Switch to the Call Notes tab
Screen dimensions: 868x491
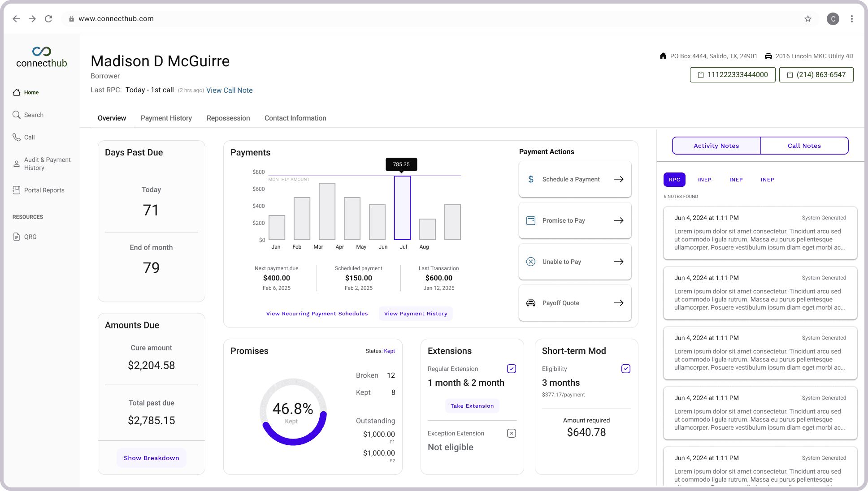click(804, 146)
